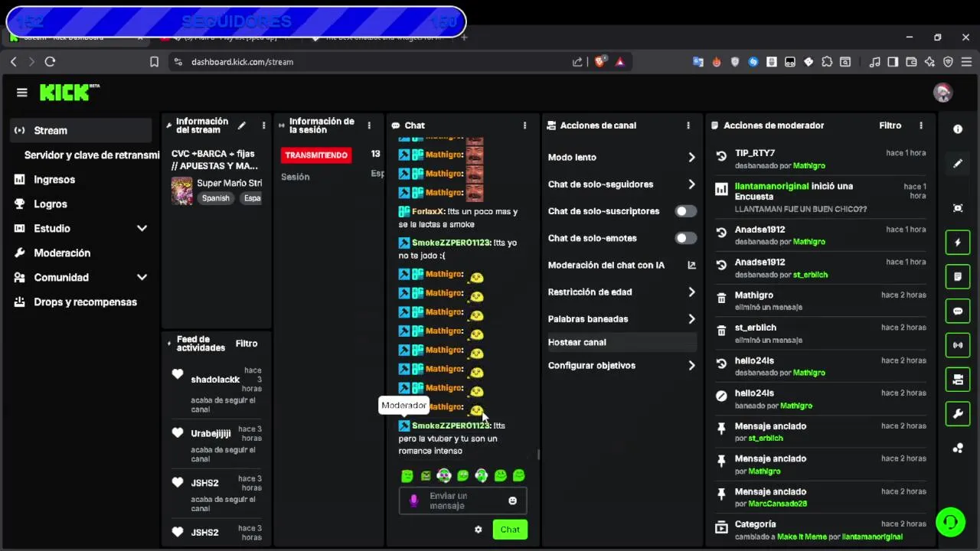Open the Moderación sidebar item
The height and width of the screenshot is (551, 980).
80,253
